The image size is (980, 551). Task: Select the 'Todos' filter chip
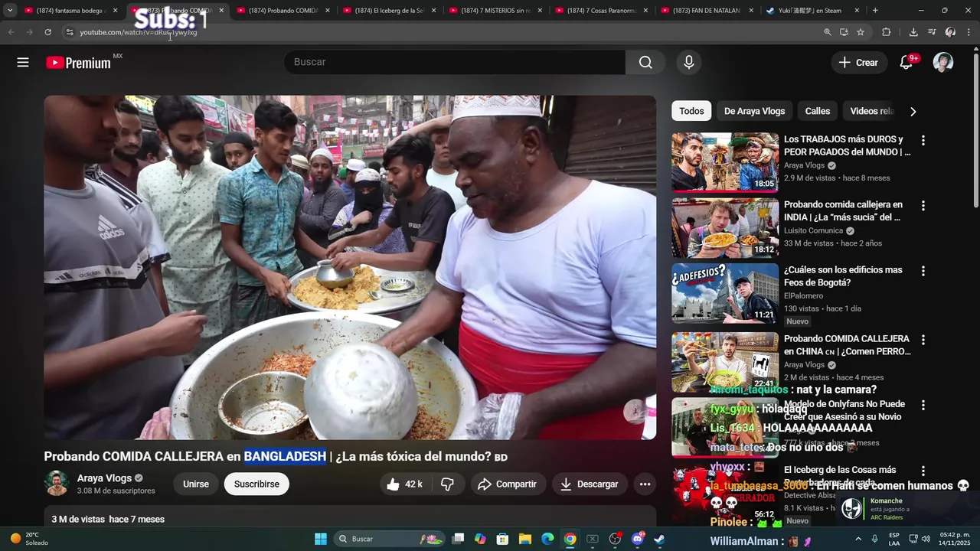tap(691, 111)
